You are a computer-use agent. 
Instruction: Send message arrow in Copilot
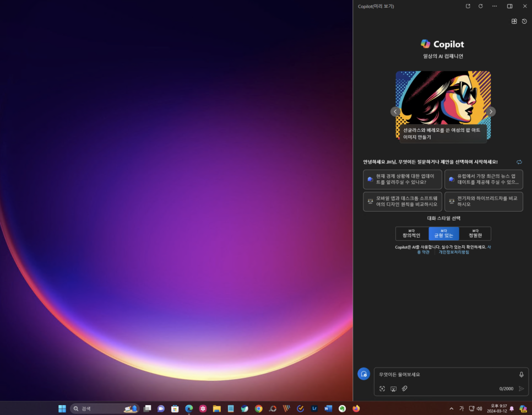pos(522,389)
